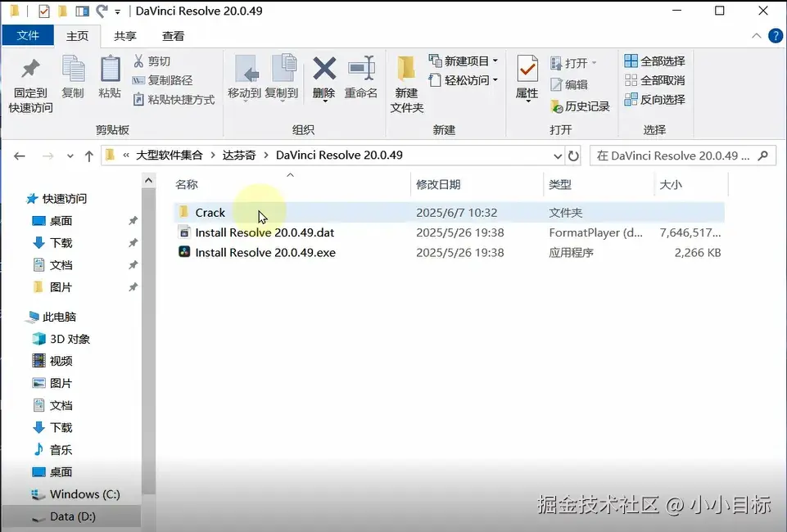
Task: Switch to the View (查看) ribbon tab
Action: [x=173, y=36]
